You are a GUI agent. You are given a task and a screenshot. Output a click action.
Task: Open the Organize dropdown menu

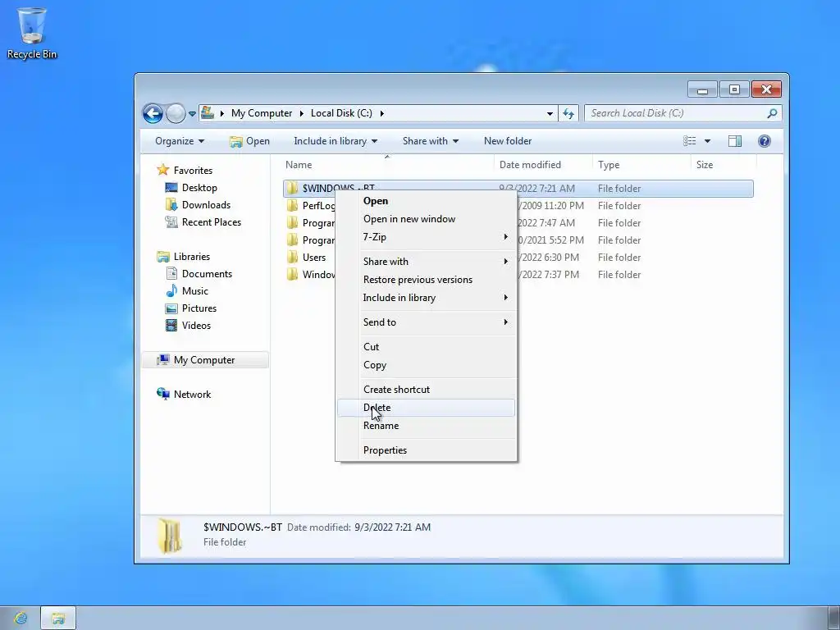[x=180, y=141]
